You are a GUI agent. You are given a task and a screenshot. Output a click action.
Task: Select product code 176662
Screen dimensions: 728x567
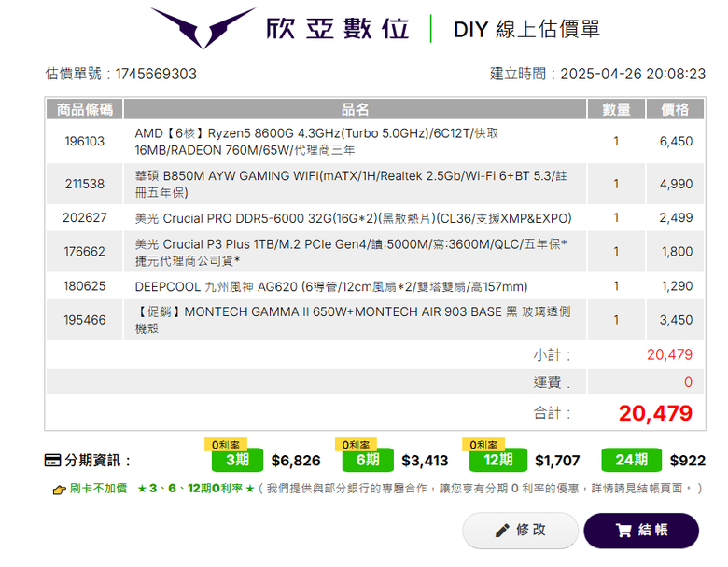click(85, 252)
